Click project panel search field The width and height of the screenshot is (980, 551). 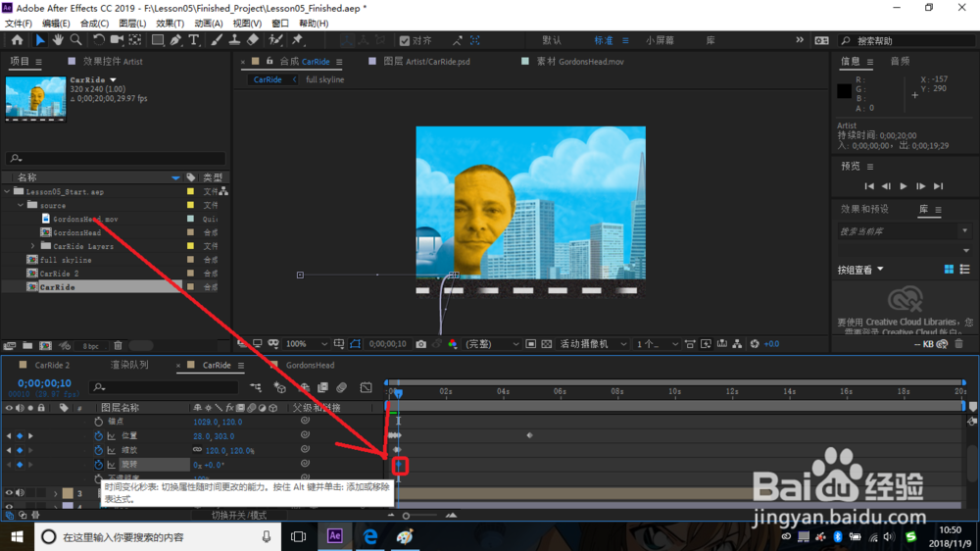pos(115,159)
